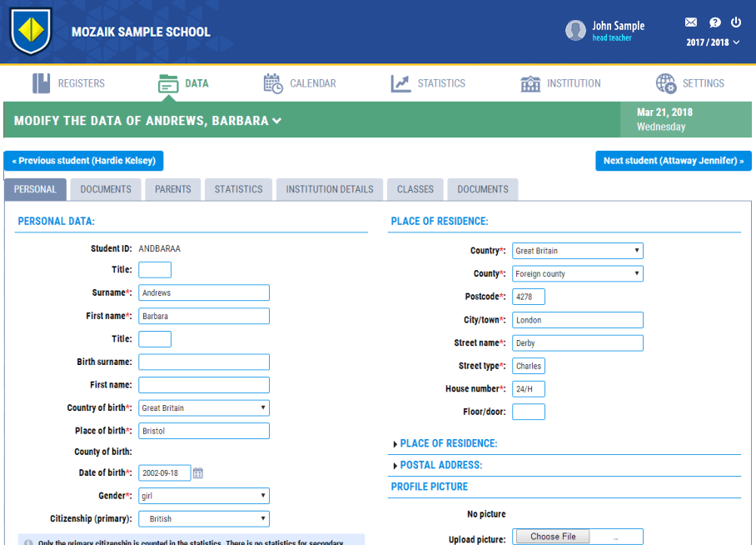756x545 pixels.
Task: Click the Choose File upload button
Action: [x=553, y=537]
